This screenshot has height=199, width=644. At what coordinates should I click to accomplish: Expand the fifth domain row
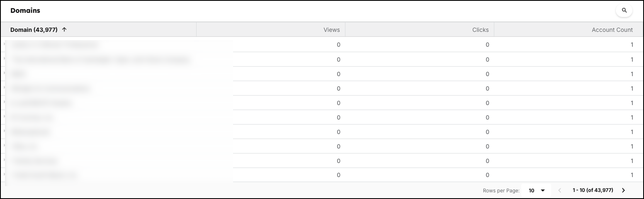pyautogui.click(x=5, y=102)
